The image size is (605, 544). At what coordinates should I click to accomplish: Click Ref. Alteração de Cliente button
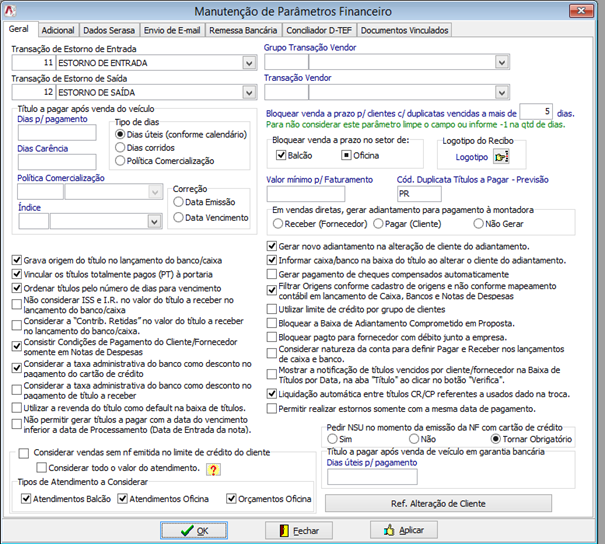(x=438, y=503)
